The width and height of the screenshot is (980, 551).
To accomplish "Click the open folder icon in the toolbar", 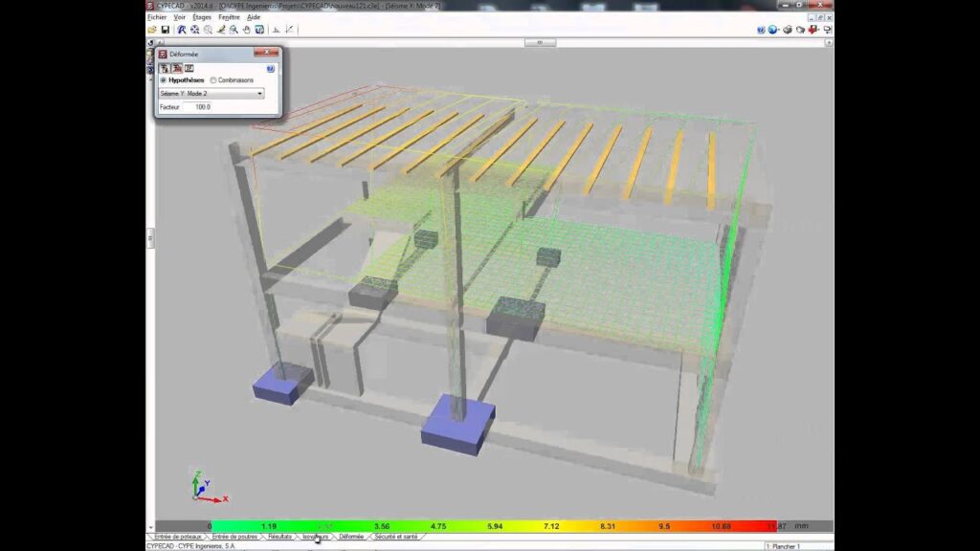I will [x=152, y=30].
